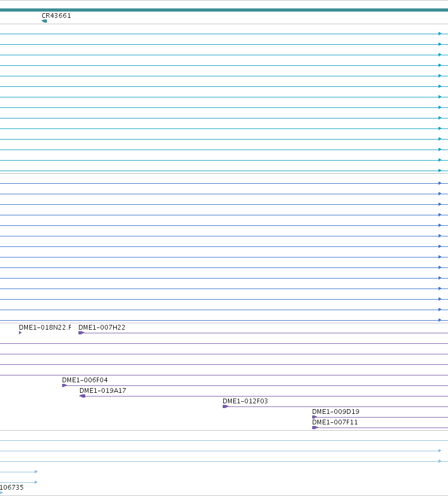Select the purple start glyph of DME1-006F04
Image resolution: width=448 pixels, height=496 pixels.
pyautogui.click(x=65, y=385)
